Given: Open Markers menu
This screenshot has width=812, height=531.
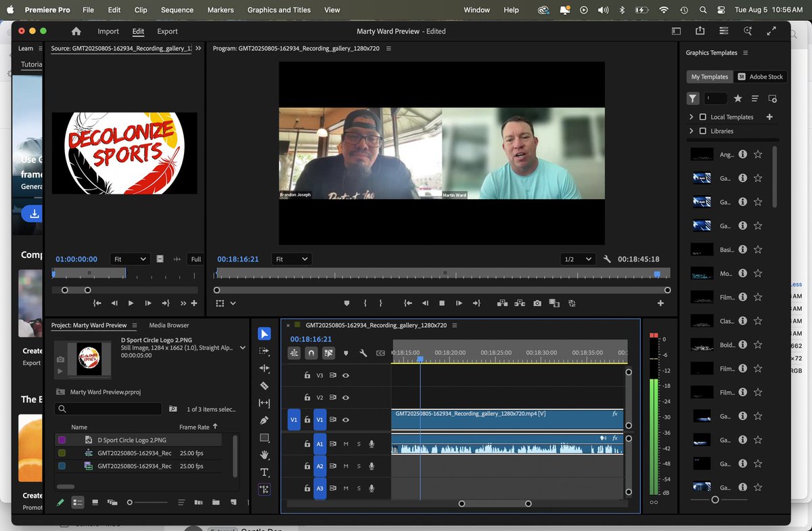Looking at the screenshot, I should (x=221, y=10).
